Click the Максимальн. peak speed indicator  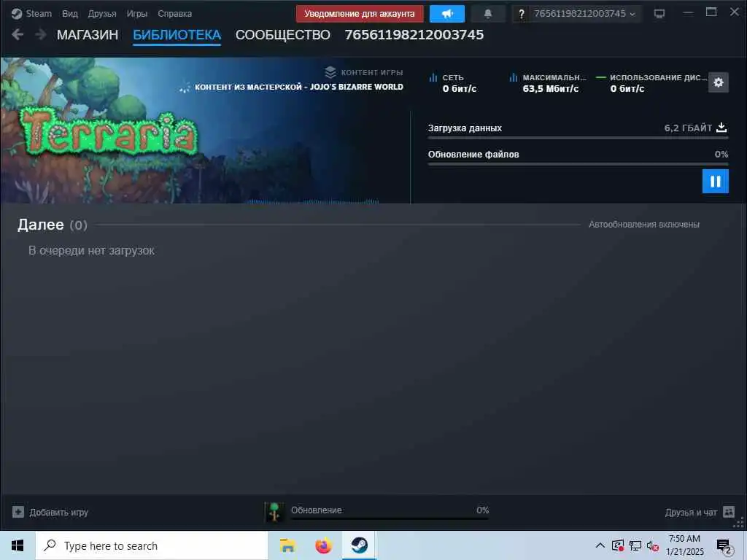(548, 83)
